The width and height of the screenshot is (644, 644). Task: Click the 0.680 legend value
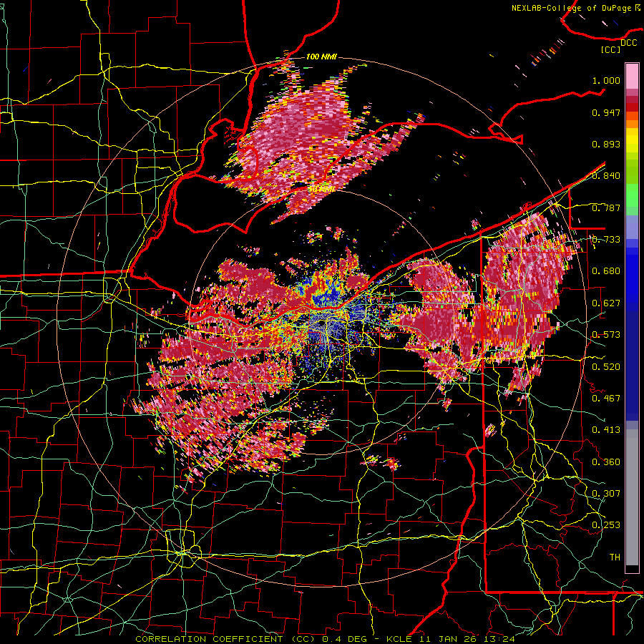(606, 271)
